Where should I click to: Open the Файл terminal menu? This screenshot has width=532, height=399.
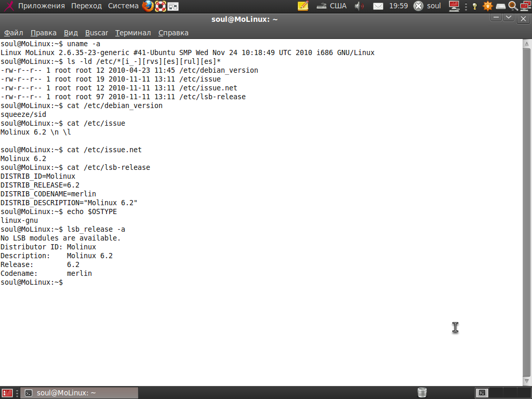click(14, 33)
